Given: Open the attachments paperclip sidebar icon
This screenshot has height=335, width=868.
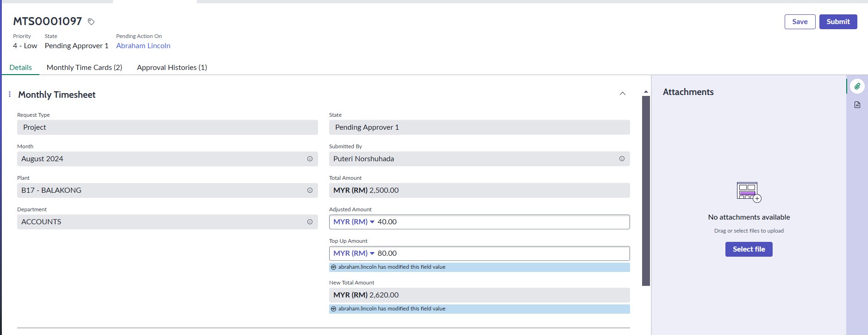Looking at the screenshot, I should (x=857, y=86).
